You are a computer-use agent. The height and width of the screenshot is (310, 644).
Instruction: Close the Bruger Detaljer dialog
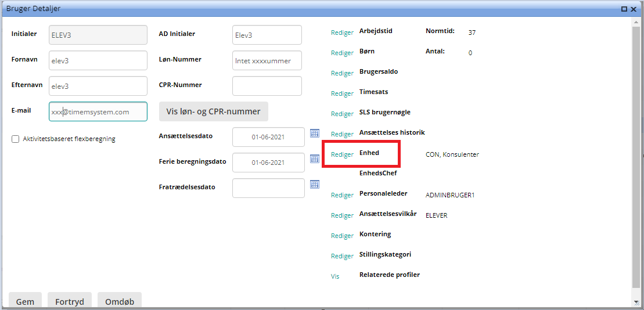click(635, 9)
